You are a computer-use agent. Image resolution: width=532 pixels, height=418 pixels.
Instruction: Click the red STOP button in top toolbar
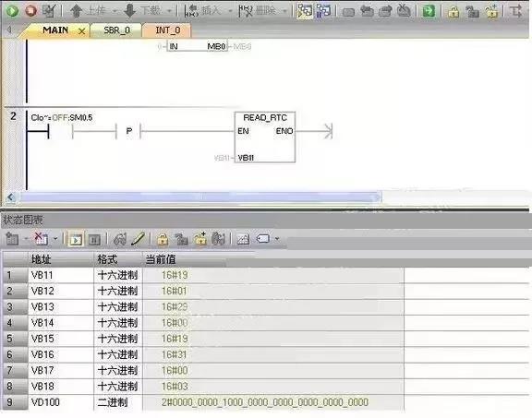30,10
